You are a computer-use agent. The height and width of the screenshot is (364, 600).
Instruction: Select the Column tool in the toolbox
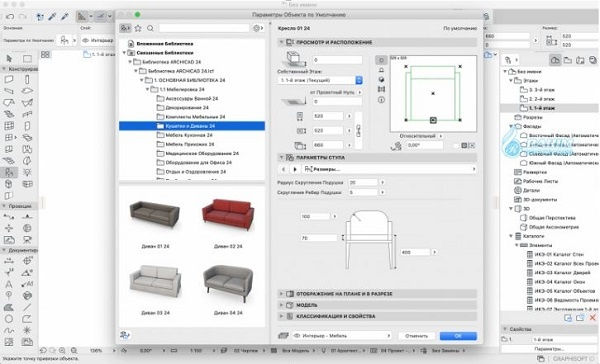[x=27, y=79]
